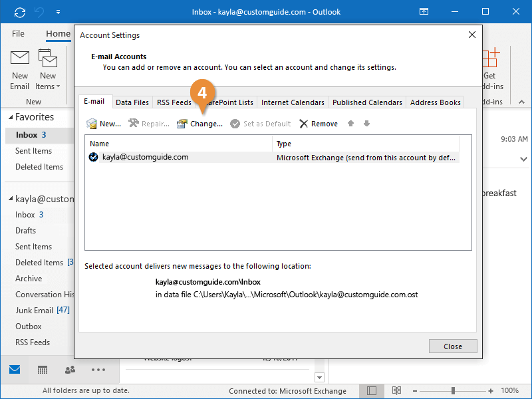Click message list scroll down arrow
This screenshot has height=399, width=532.
pos(319,377)
